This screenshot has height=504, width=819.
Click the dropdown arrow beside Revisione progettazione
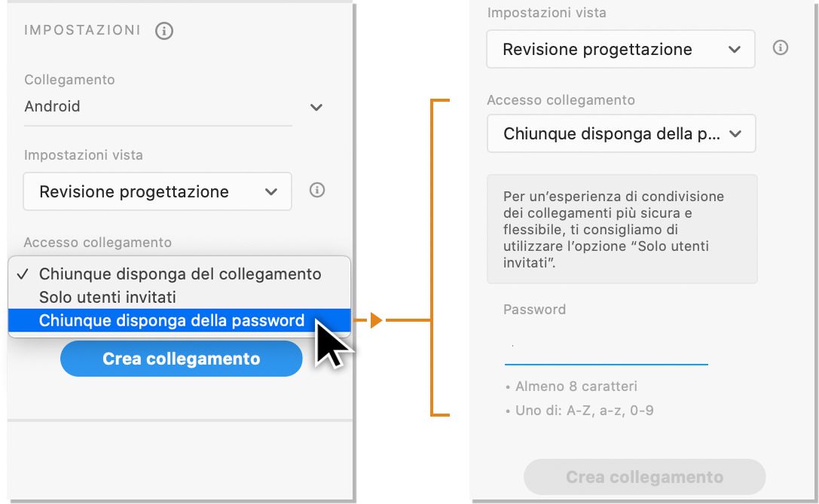[271, 191]
